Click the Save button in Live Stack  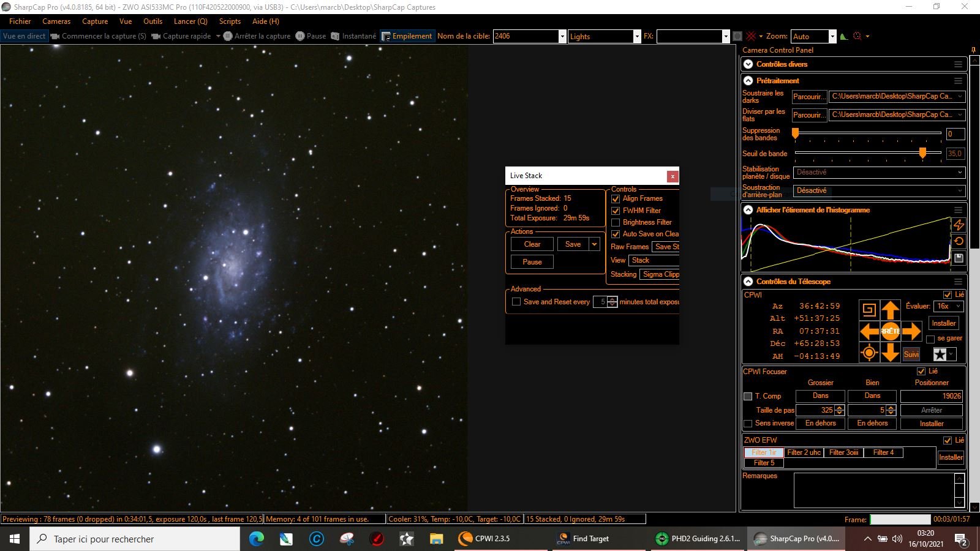pos(573,244)
